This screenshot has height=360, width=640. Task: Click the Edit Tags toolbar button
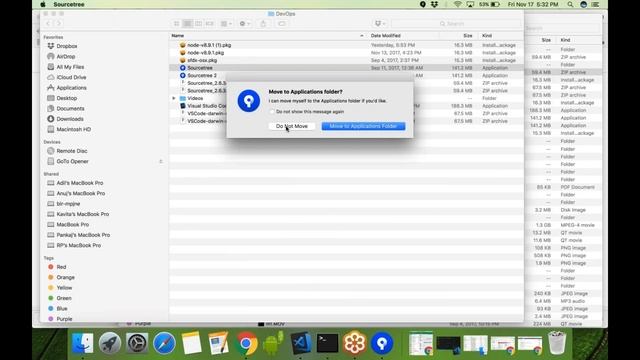[282, 24]
